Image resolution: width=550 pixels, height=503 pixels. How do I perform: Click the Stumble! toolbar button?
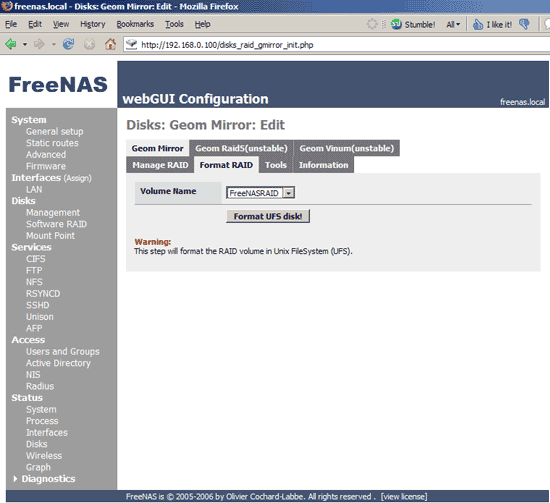click(x=414, y=24)
